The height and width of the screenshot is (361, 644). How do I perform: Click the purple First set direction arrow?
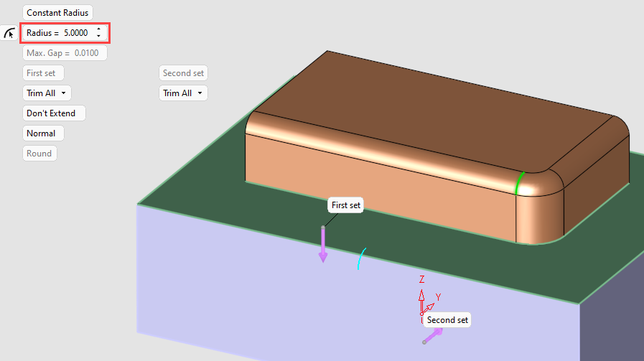[x=323, y=247]
